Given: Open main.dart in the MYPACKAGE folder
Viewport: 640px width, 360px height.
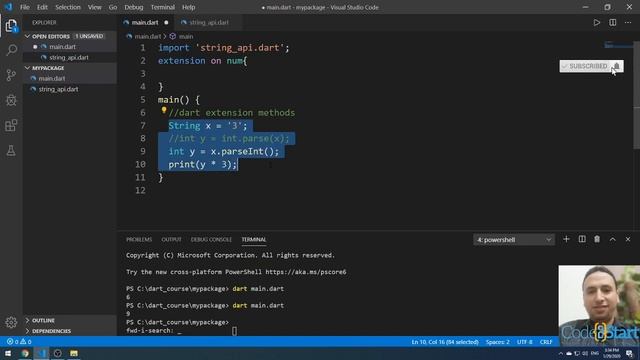Looking at the screenshot, I should 69,78.
